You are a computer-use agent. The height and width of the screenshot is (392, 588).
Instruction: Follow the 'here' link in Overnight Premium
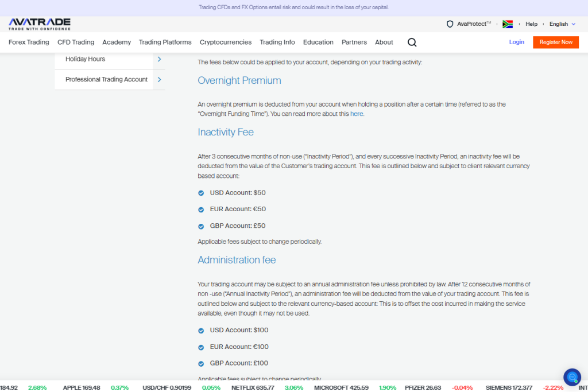(356, 114)
